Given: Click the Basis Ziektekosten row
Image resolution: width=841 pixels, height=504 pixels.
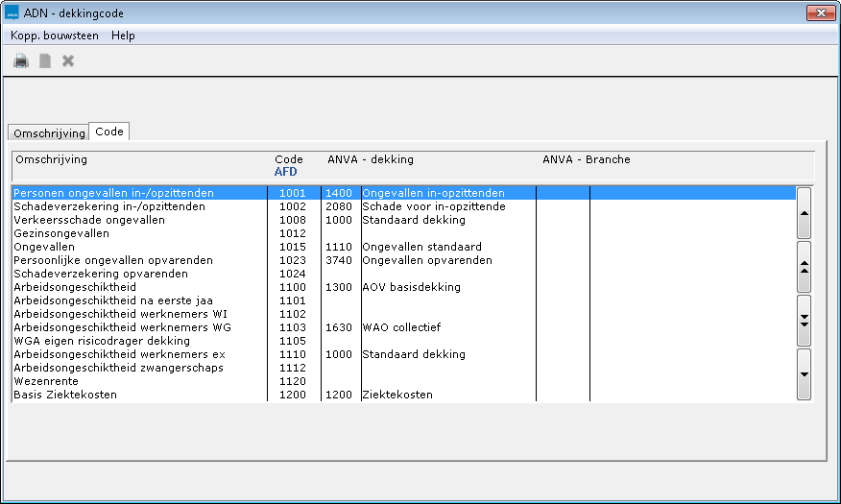Looking at the screenshot, I should (x=65, y=395).
